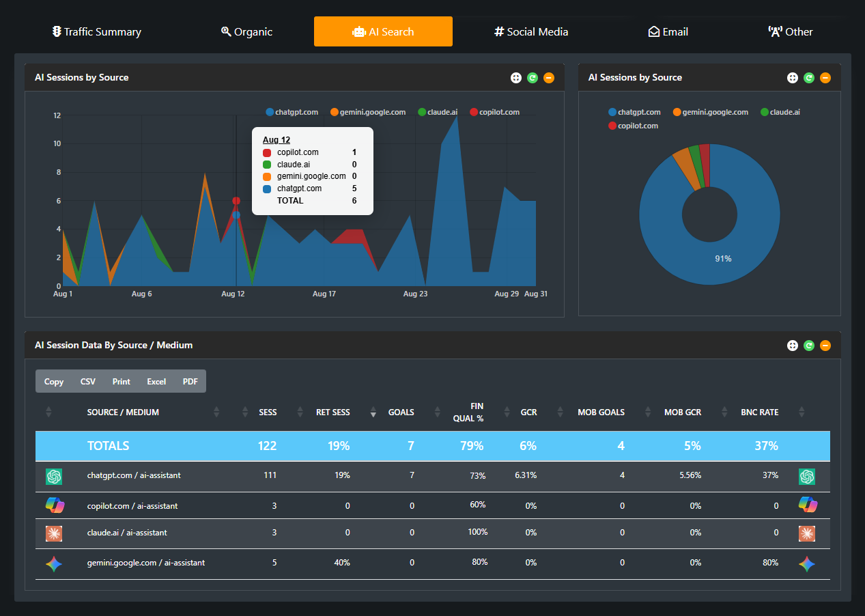Click chatgpt.com sessions value 111
The width and height of the screenshot is (865, 616).
click(270, 475)
